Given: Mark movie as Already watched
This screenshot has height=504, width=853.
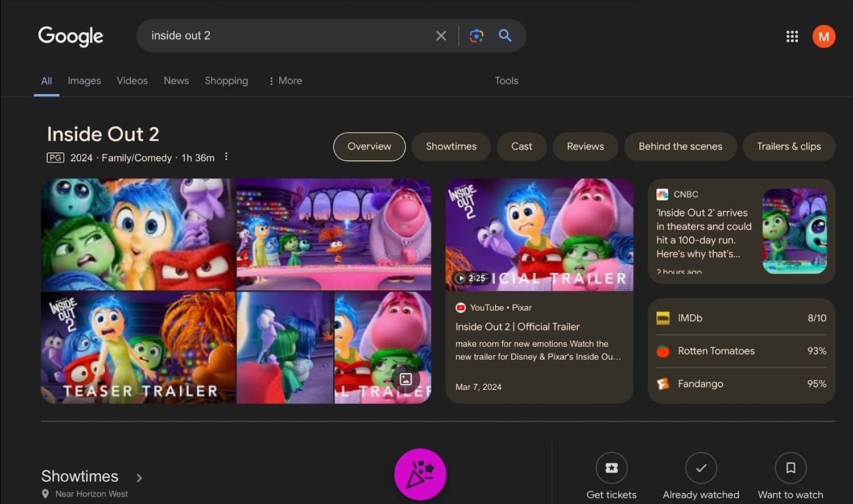Looking at the screenshot, I should 701,468.
